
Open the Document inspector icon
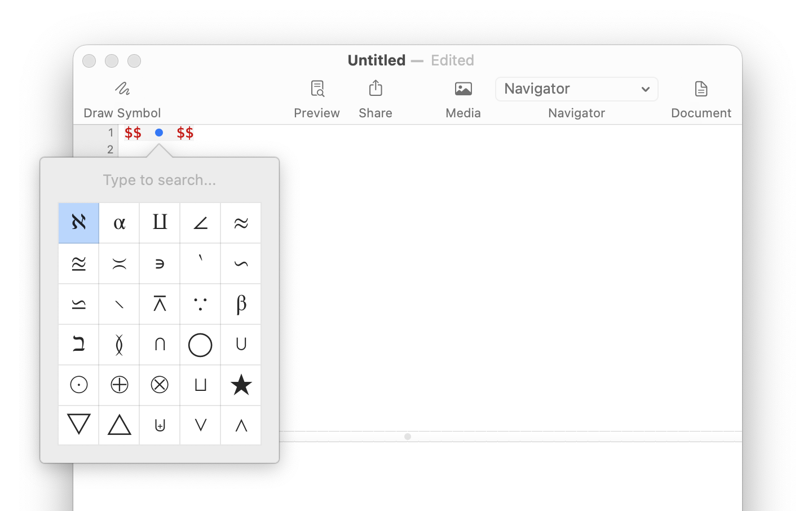pos(701,89)
